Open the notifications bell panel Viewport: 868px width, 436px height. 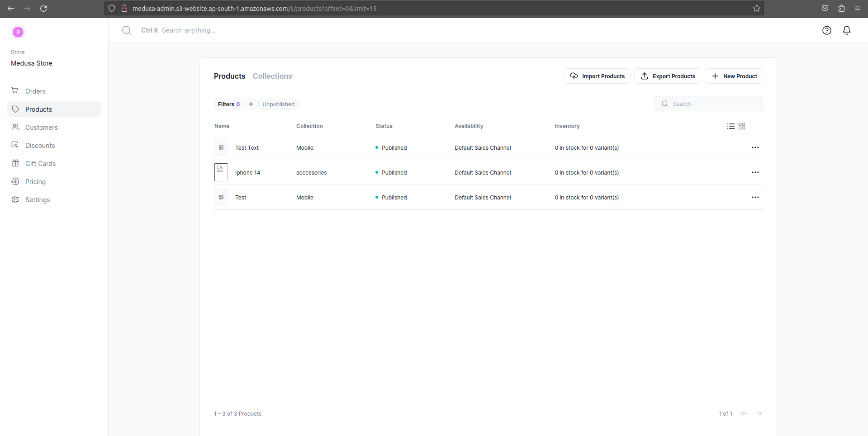(x=847, y=30)
